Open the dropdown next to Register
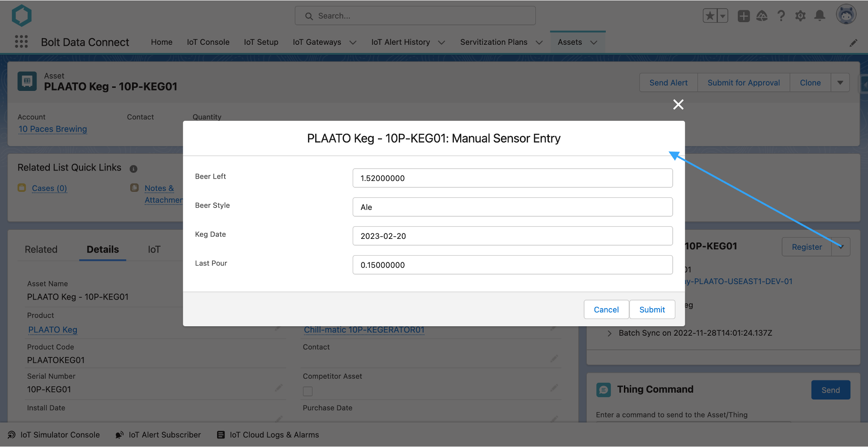The width and height of the screenshot is (868, 447). 841,247
